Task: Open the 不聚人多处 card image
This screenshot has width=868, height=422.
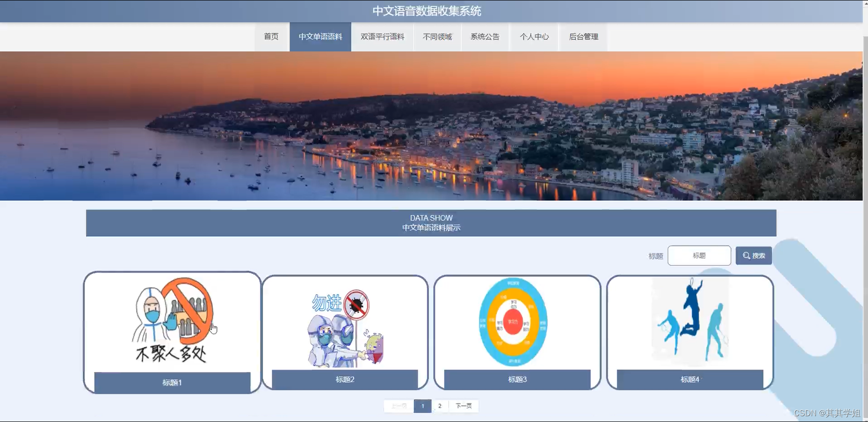Action: coord(172,321)
